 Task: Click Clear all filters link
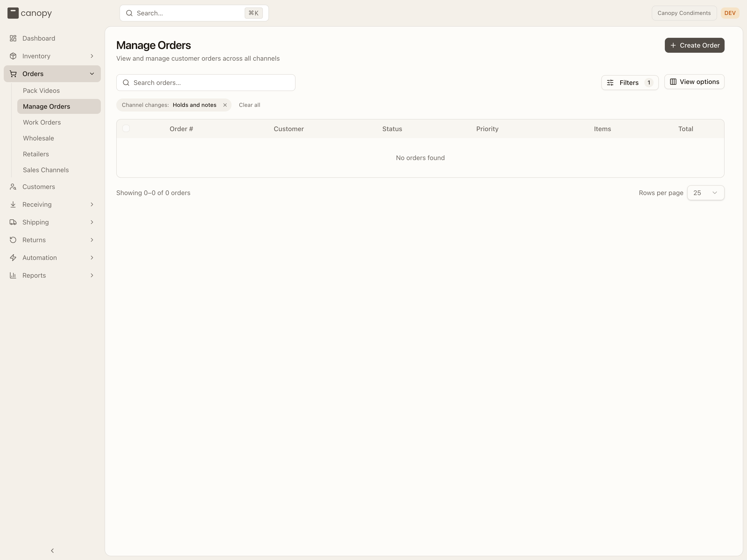[x=250, y=105]
